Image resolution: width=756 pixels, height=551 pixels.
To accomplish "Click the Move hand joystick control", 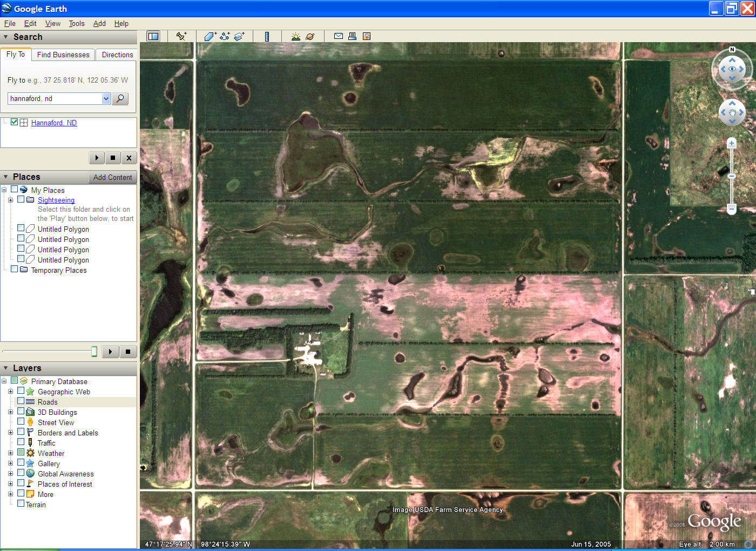I will [x=732, y=112].
